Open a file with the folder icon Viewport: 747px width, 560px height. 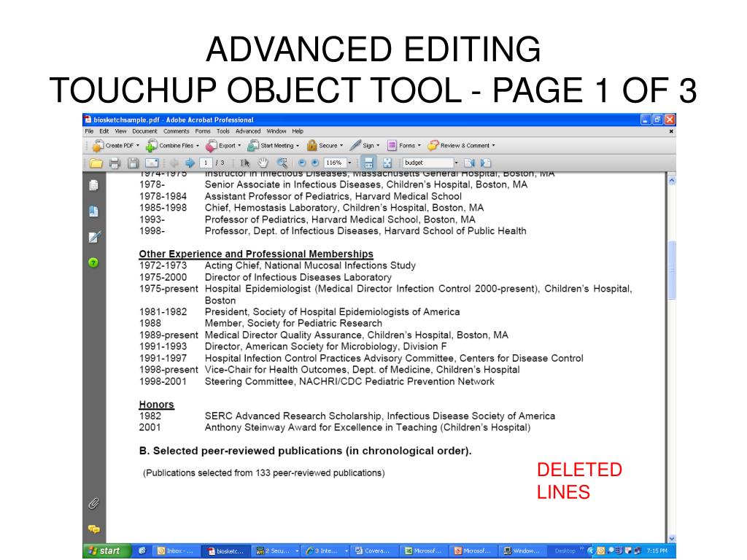pyautogui.click(x=96, y=163)
